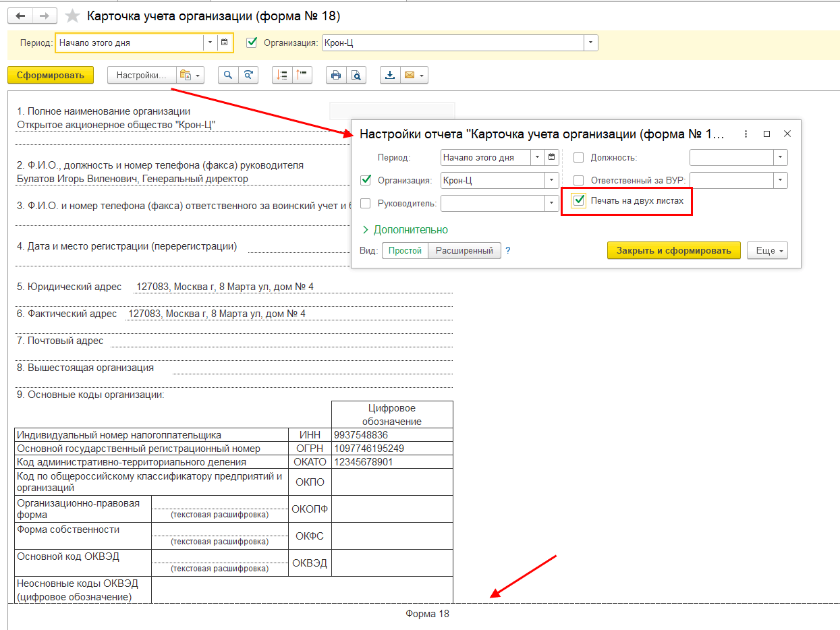Image resolution: width=840 pixels, height=630 pixels.
Task: Toggle Организация checkbox in main header
Action: (252, 42)
